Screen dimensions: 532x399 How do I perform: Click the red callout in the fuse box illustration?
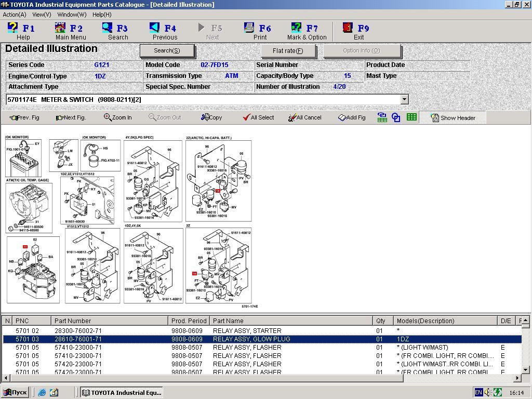click(25, 247)
